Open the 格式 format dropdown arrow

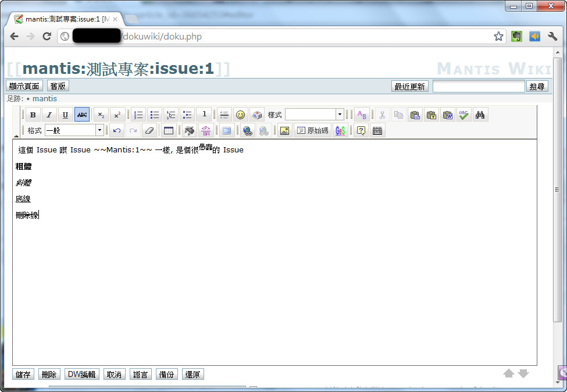click(100, 130)
